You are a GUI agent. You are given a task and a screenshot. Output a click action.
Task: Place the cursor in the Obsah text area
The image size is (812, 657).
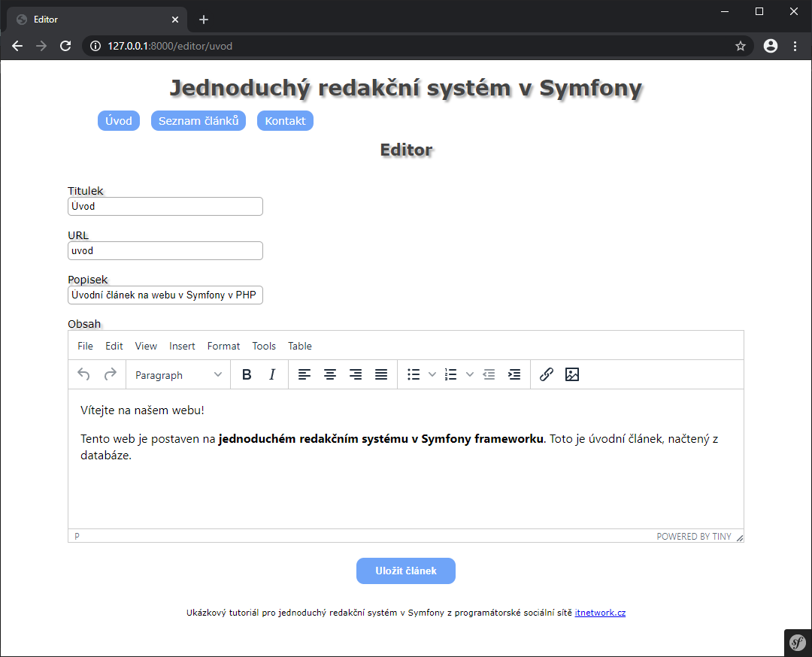click(406, 459)
